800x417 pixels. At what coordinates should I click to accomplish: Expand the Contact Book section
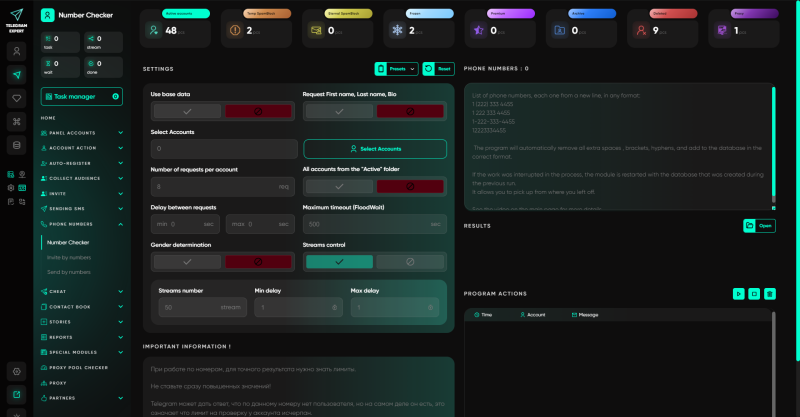pyautogui.click(x=82, y=307)
